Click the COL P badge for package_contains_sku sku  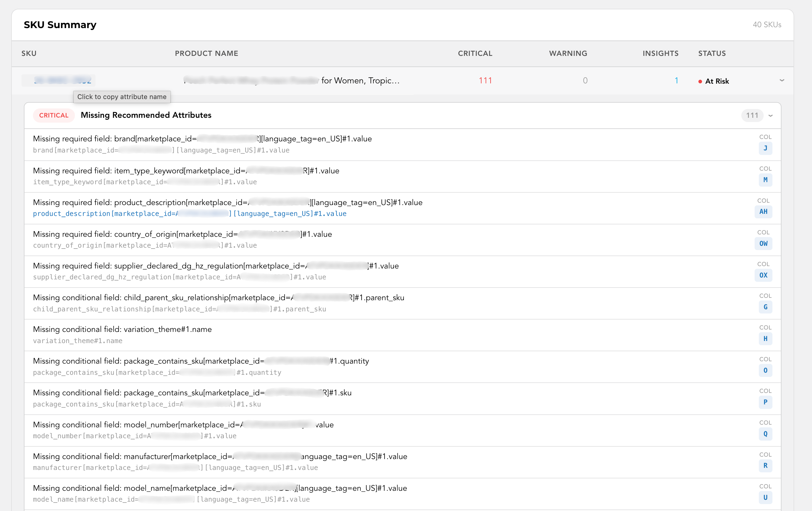[x=765, y=402]
